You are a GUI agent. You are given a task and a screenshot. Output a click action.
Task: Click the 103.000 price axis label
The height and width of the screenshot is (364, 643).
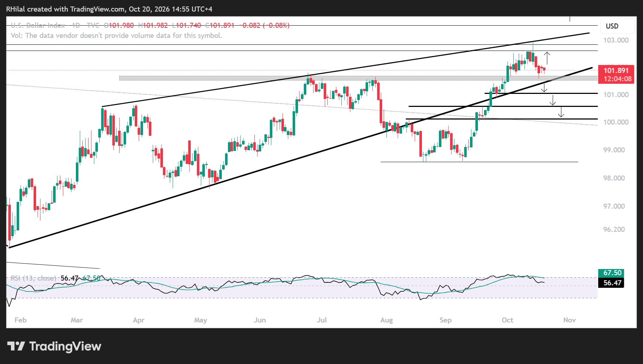616,40
